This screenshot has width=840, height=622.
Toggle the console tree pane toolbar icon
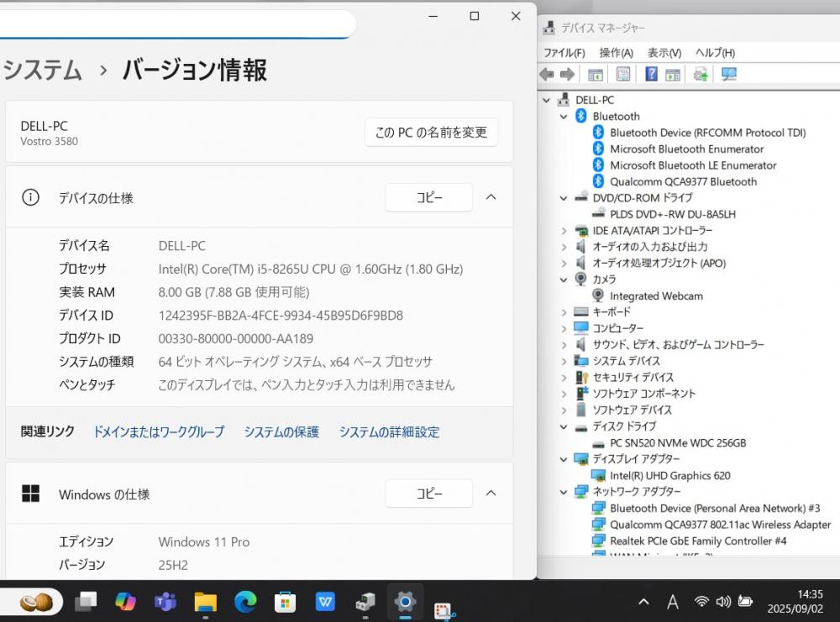(596, 75)
